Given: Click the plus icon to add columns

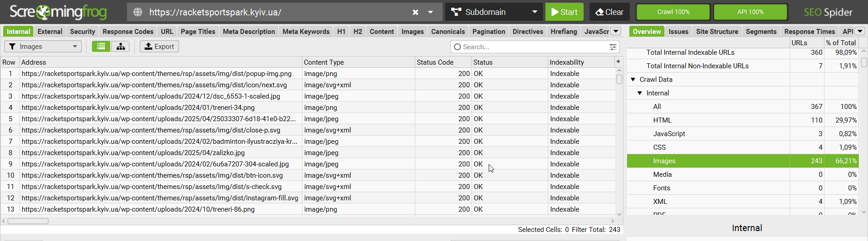Looking at the screenshot, I should [x=618, y=61].
